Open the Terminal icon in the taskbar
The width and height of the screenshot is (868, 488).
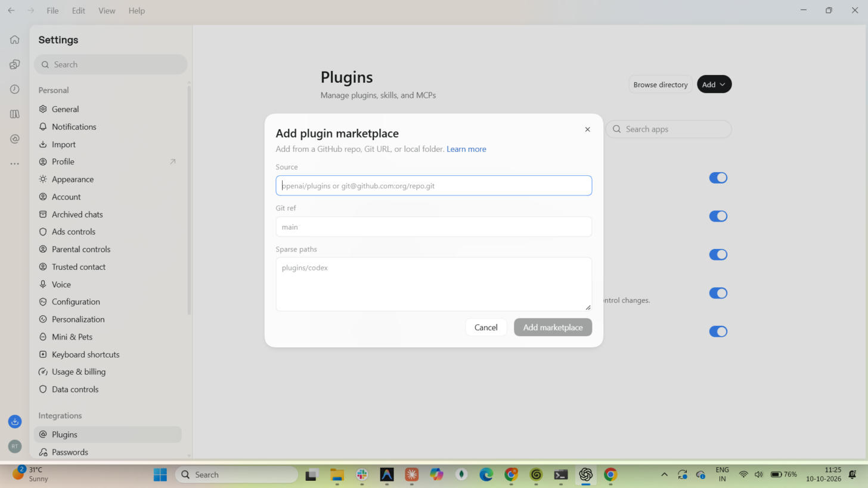coord(560,475)
